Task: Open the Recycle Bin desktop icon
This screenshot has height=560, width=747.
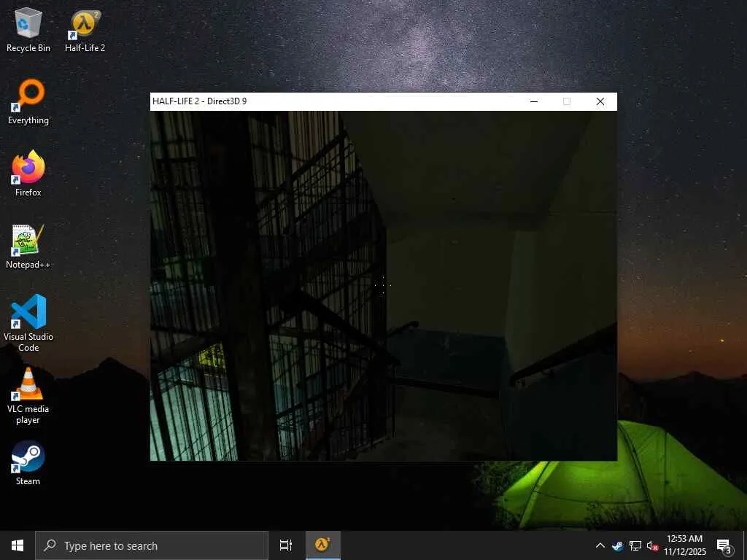Action: coord(28,29)
